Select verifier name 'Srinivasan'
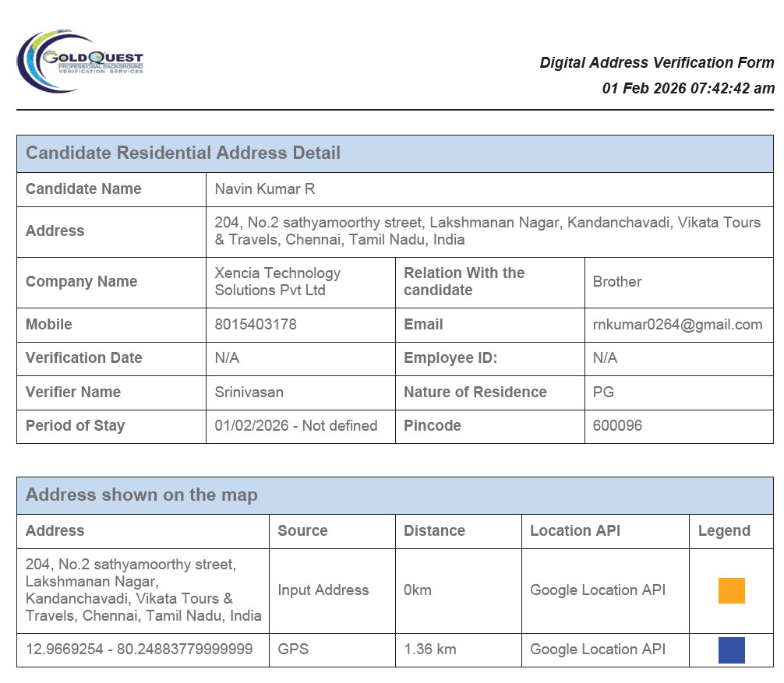The height and width of the screenshot is (683, 784). coord(249,393)
